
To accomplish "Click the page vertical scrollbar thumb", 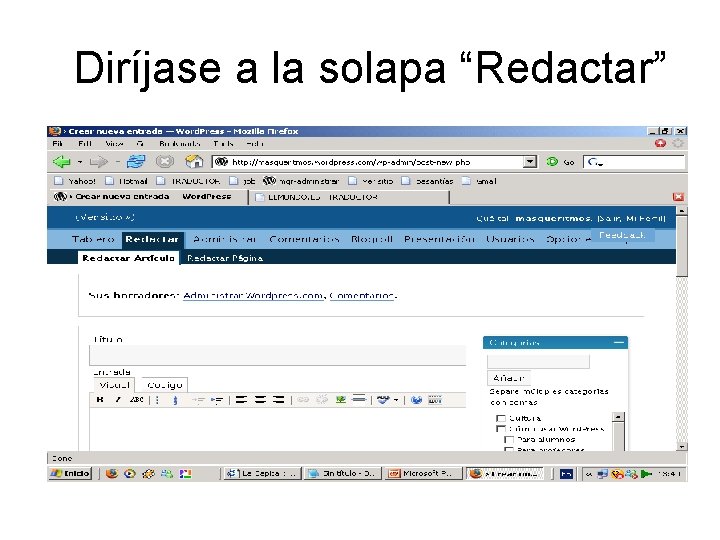I will [682, 246].
